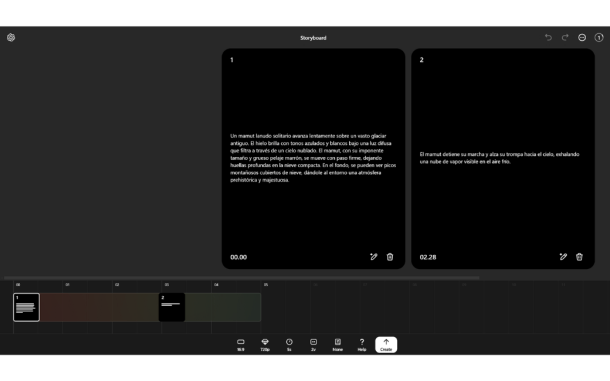Open the 720p resolution selector
Viewport: 610px width, 381px height.
tap(265, 345)
